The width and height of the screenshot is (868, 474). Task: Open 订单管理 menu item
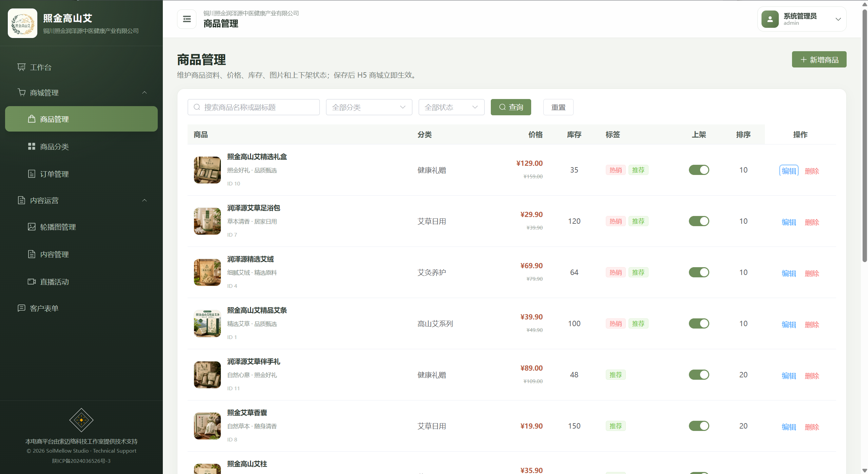[81, 174]
